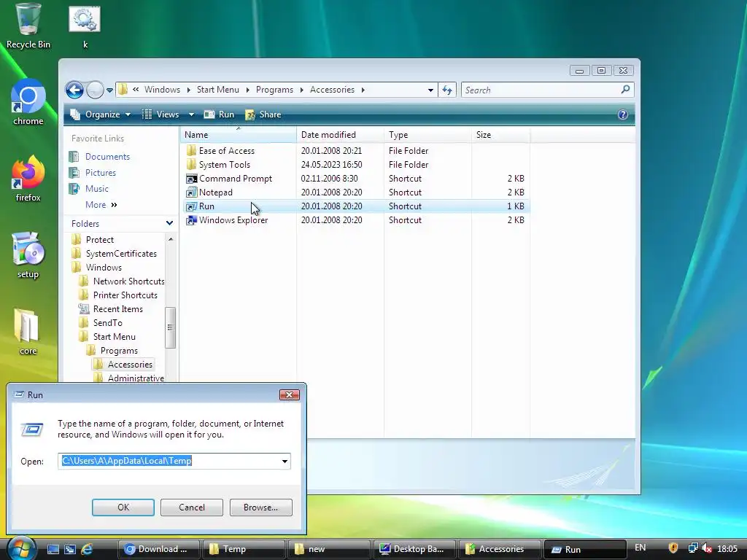Sort files by the Name column
The width and height of the screenshot is (747, 560).
(x=239, y=135)
